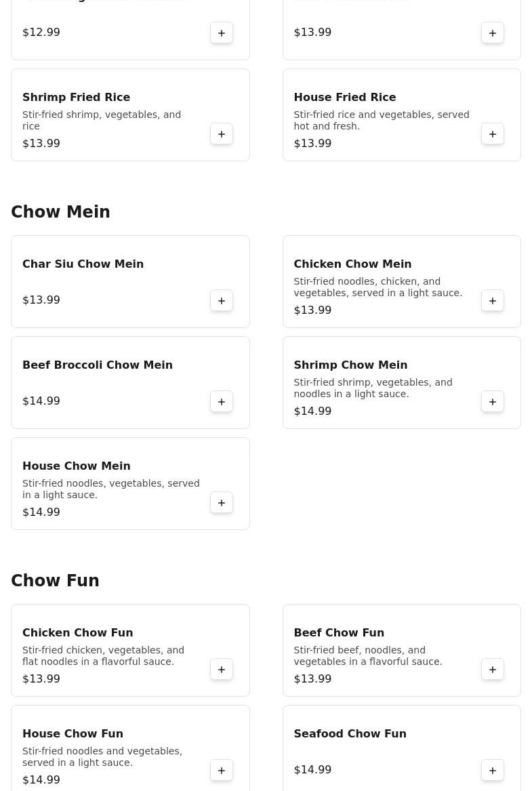Viewport: 532px width, 791px height.
Task: Add Seafood Chow Fun to cart
Action: tap(493, 771)
